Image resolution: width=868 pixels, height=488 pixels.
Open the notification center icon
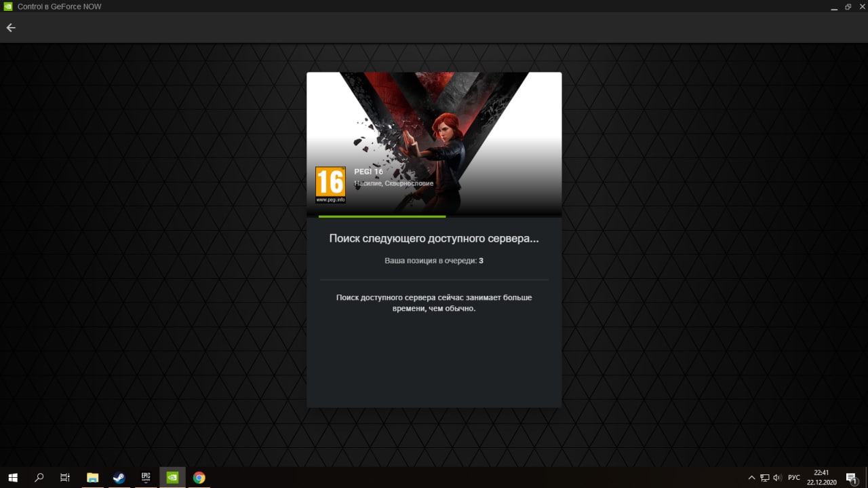852,478
